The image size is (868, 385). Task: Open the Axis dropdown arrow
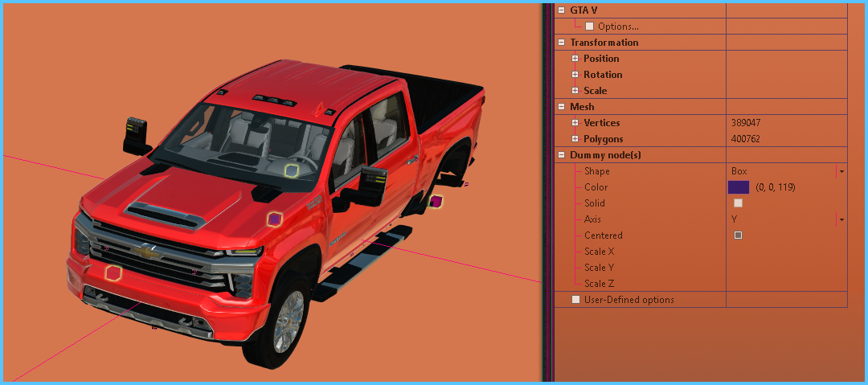click(x=841, y=219)
